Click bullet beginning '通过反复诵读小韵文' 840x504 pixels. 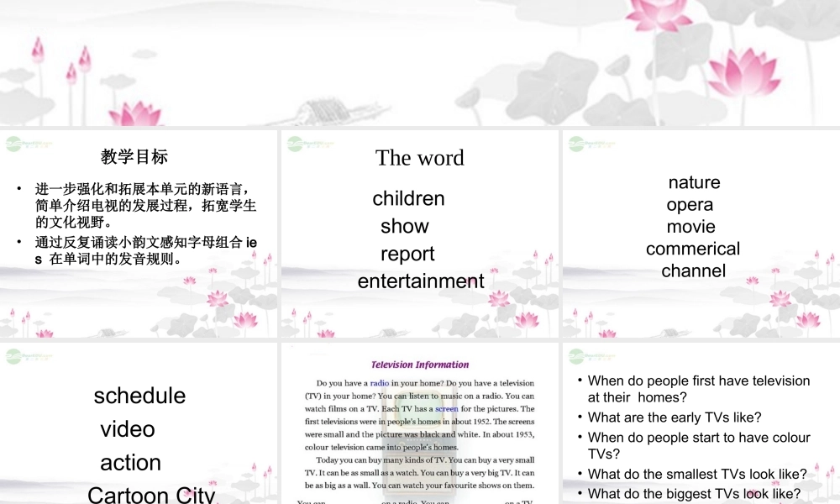145,250
